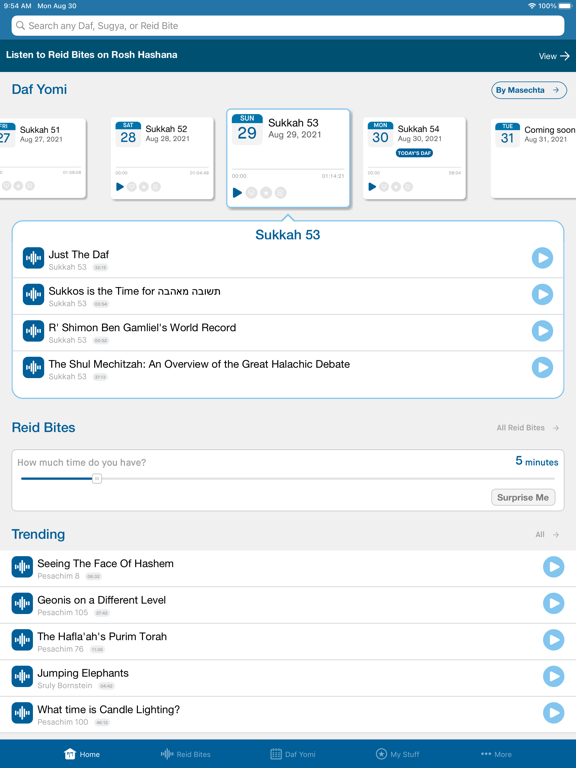576x768 pixels.
Task: Switch to the My Stuff tab
Action: (x=397, y=754)
